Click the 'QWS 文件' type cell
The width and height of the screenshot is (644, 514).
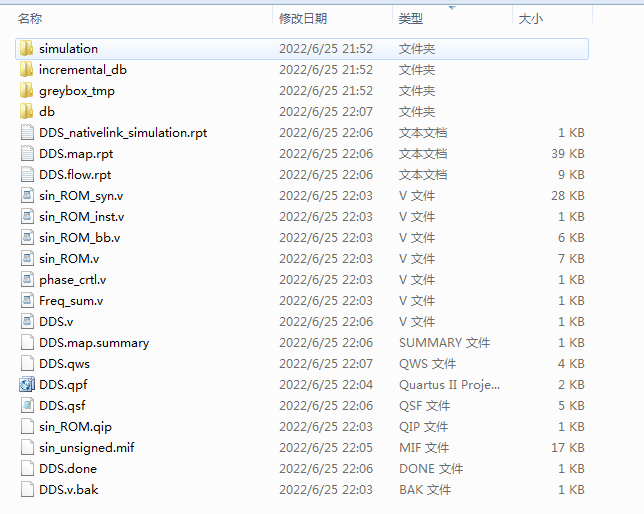point(428,364)
